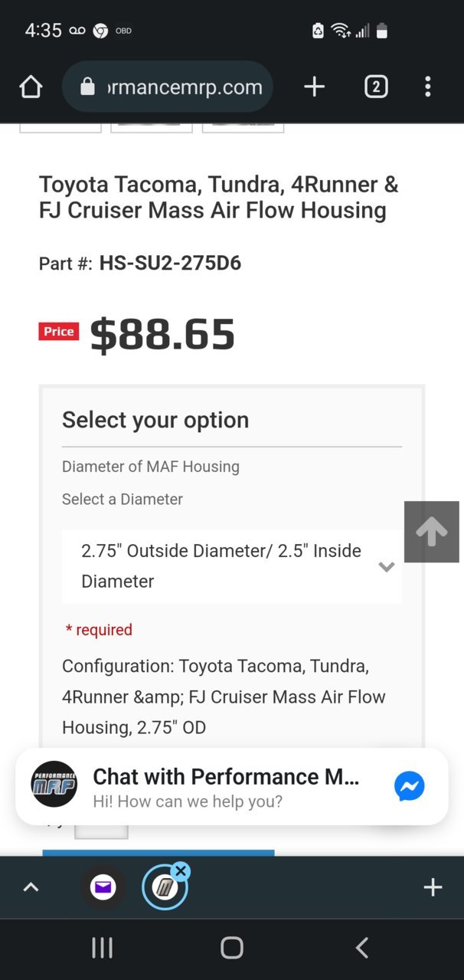Expand the bottom tab bar chevron

click(31, 887)
